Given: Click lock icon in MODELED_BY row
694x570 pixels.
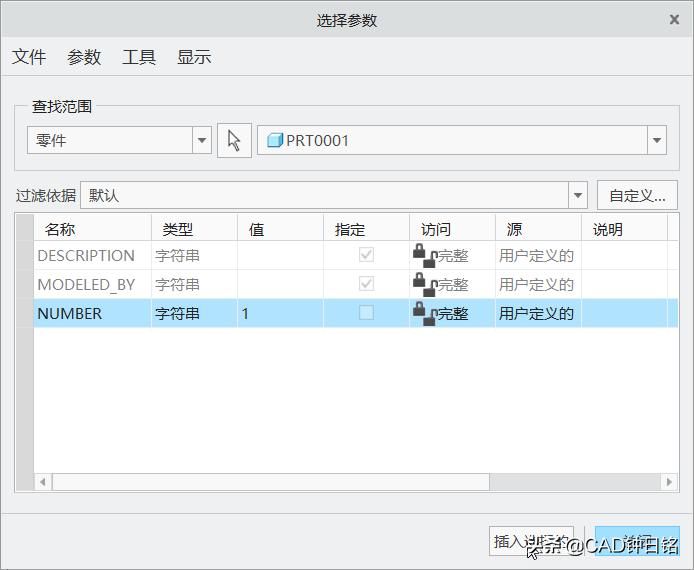Looking at the screenshot, I should click(x=425, y=285).
